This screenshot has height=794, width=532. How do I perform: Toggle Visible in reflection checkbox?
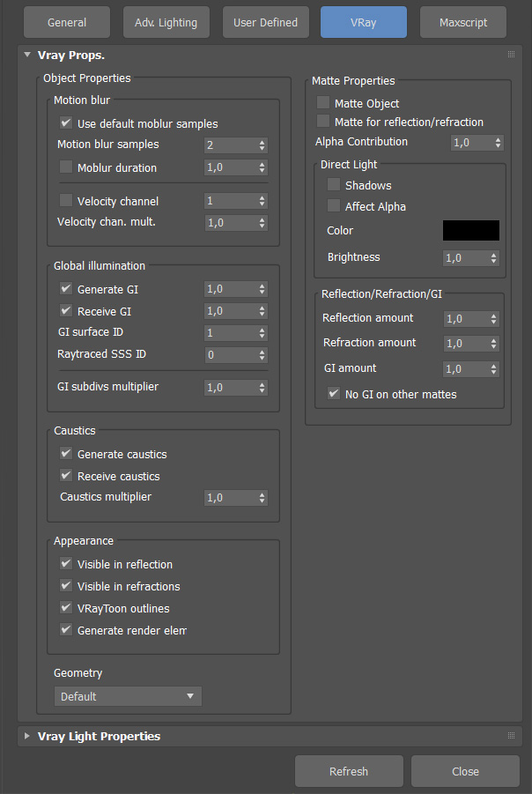point(66,564)
